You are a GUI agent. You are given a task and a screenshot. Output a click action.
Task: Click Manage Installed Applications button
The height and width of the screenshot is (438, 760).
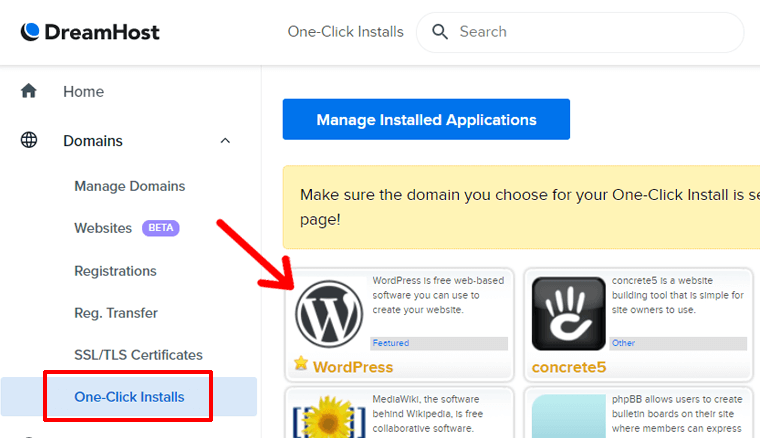click(x=426, y=119)
